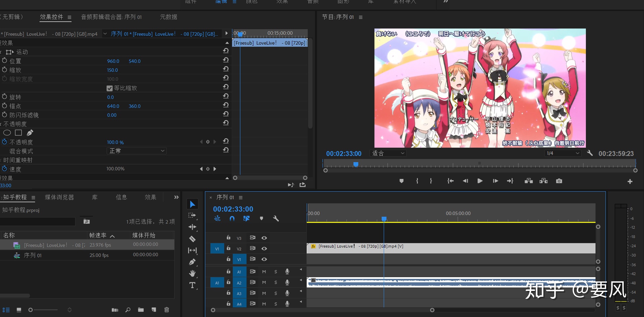Click the Extract button

click(544, 181)
